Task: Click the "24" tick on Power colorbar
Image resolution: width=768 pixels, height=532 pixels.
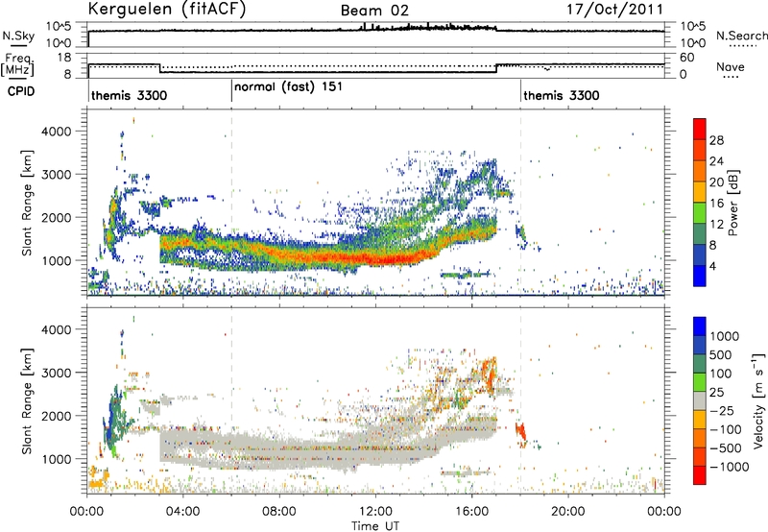Action: pyautogui.click(x=716, y=161)
